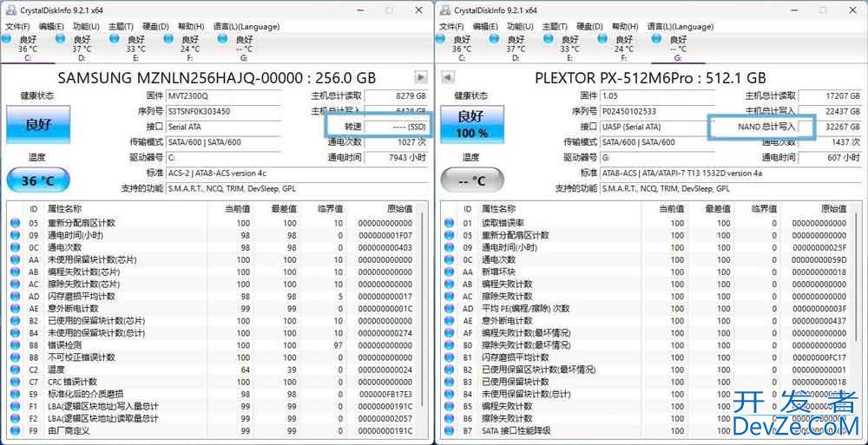Click status orb for AA 未使用保留块计数 row
The height and width of the screenshot is (445, 868).
(15, 260)
